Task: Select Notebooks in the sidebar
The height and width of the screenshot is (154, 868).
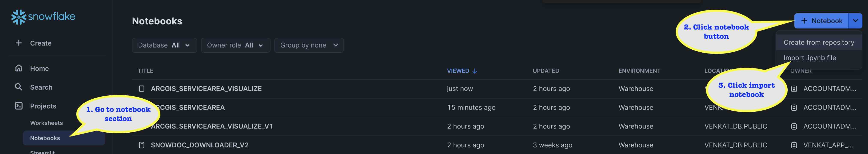Action: (x=45, y=138)
